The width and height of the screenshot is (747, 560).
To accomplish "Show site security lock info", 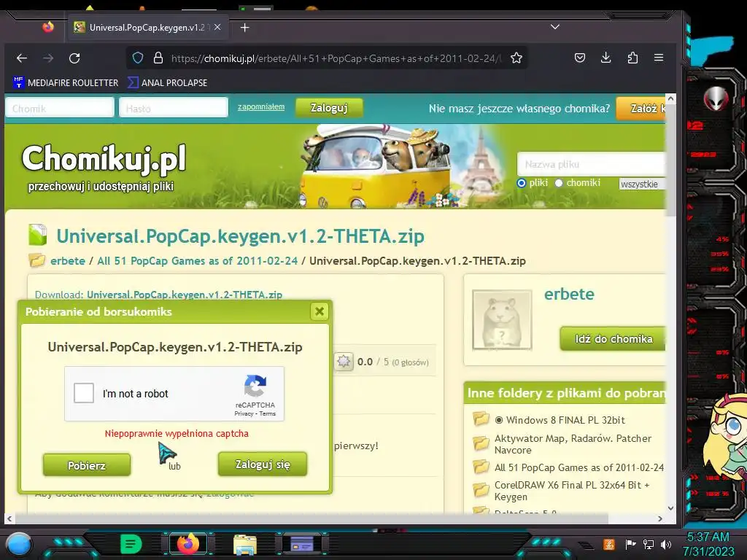I will tap(158, 58).
